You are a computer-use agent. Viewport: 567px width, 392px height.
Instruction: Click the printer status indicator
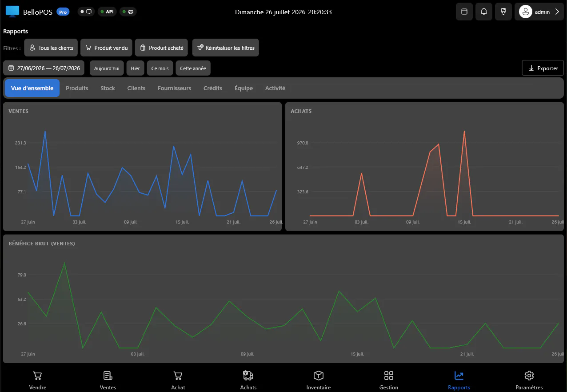click(128, 12)
